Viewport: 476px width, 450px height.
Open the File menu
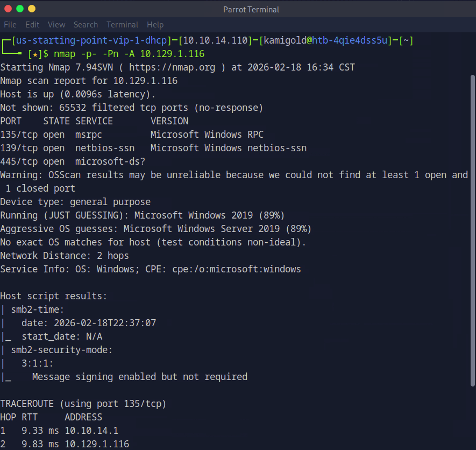point(10,25)
